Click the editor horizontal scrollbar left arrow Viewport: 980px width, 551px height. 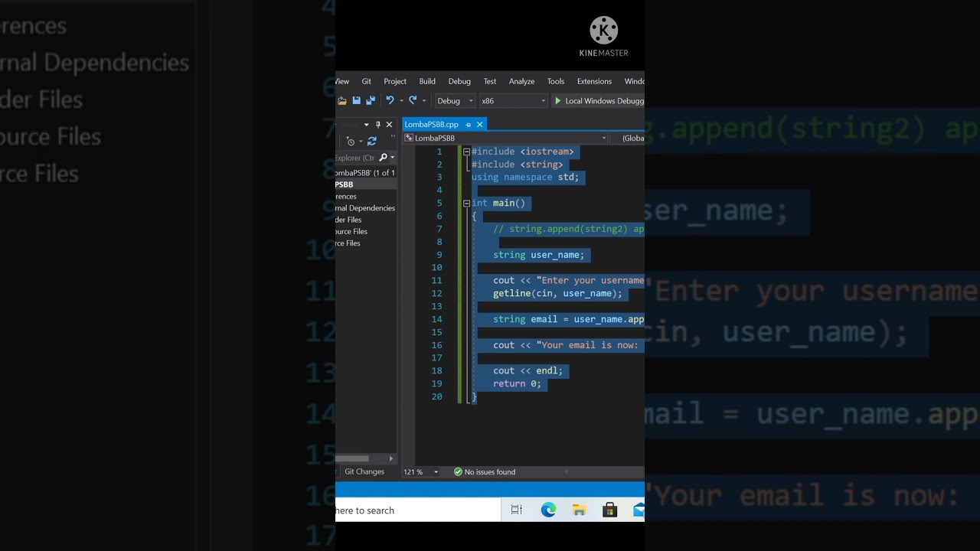(x=567, y=472)
